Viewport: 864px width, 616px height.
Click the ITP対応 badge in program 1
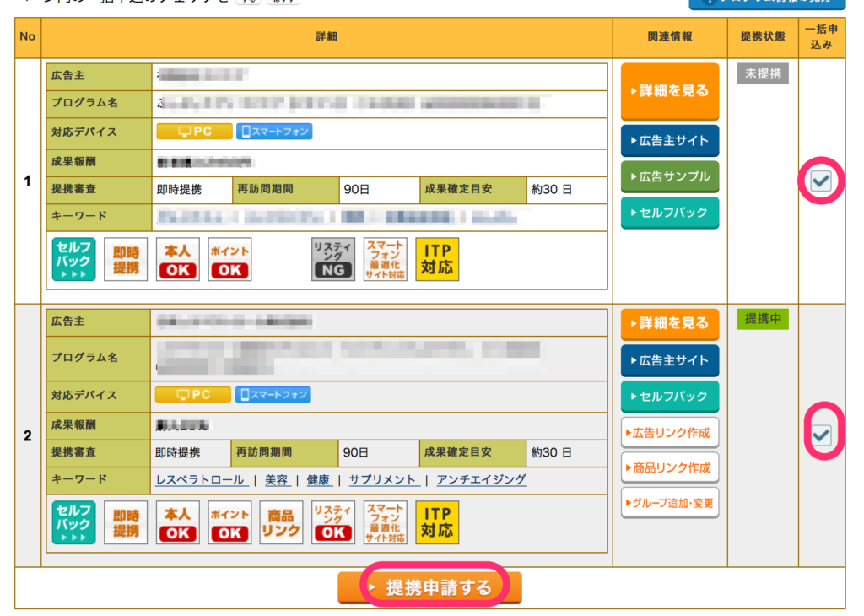pyautogui.click(x=437, y=259)
